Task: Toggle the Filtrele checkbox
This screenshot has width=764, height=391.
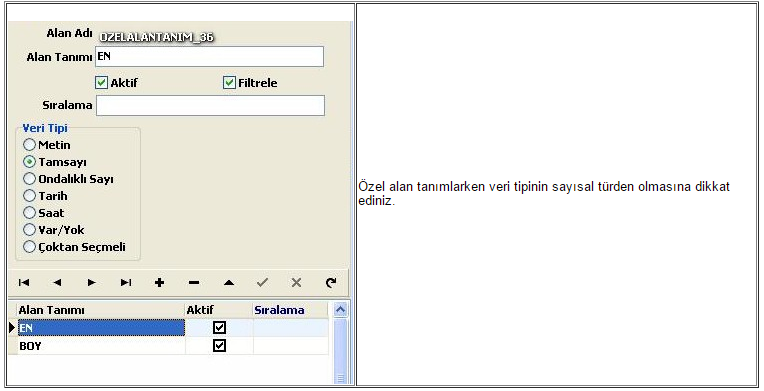Action: (229, 82)
